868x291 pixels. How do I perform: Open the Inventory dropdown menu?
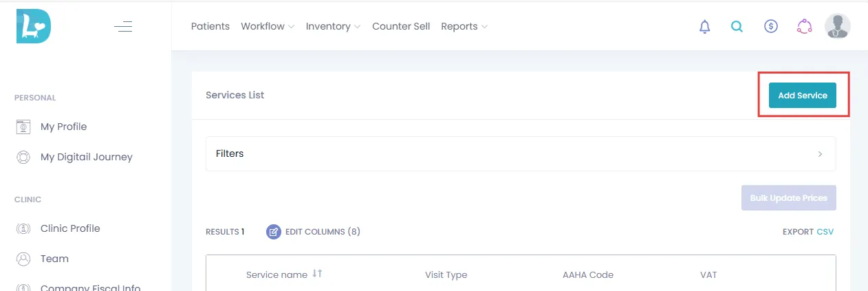[x=333, y=26]
